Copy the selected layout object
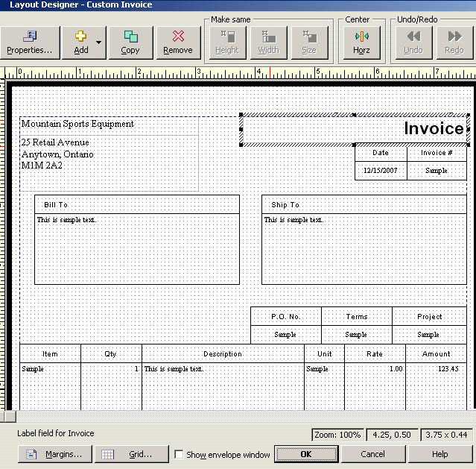Image resolution: width=476 pixels, height=469 pixels. [x=130, y=43]
